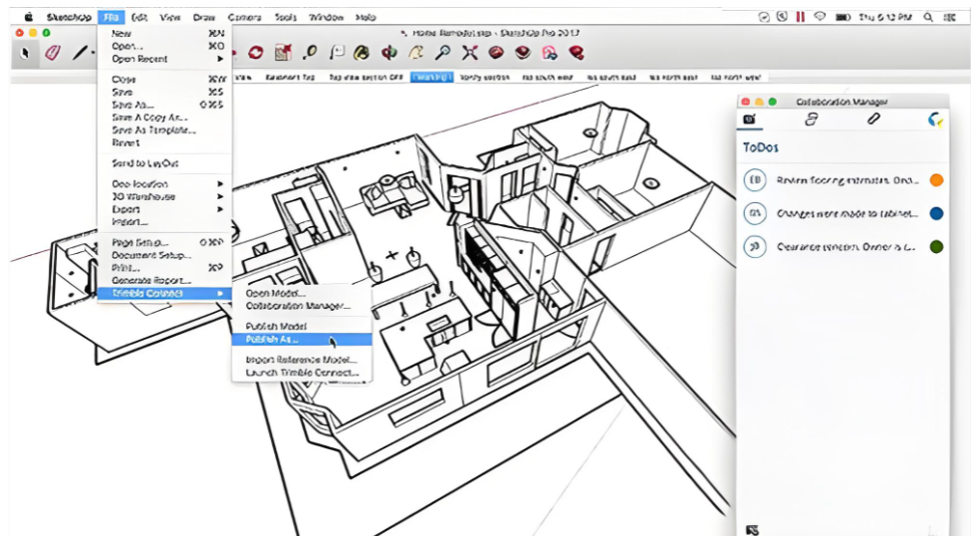980x536 pixels.
Task: Open the attachments paperclip tab
Action: click(x=872, y=120)
